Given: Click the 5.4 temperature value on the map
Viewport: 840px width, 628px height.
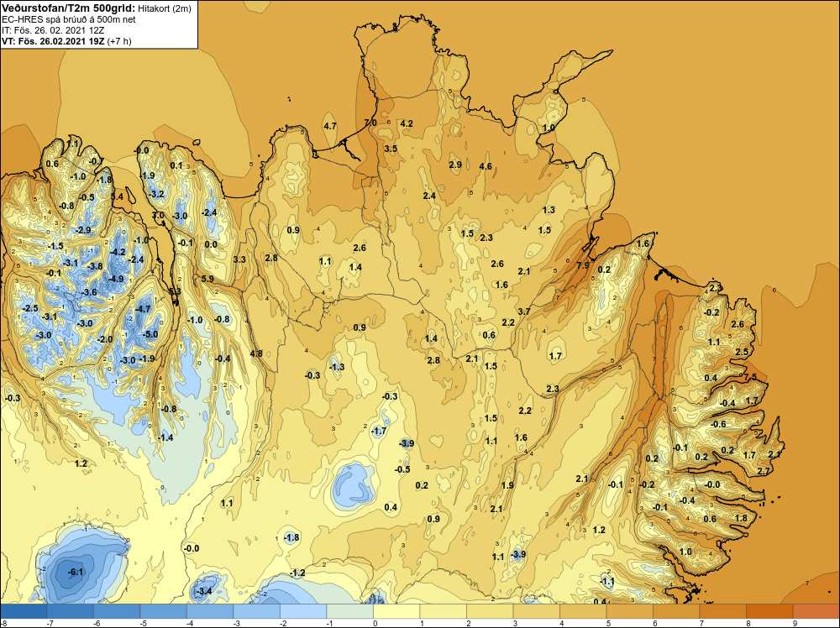Looking at the screenshot, I should [x=117, y=196].
